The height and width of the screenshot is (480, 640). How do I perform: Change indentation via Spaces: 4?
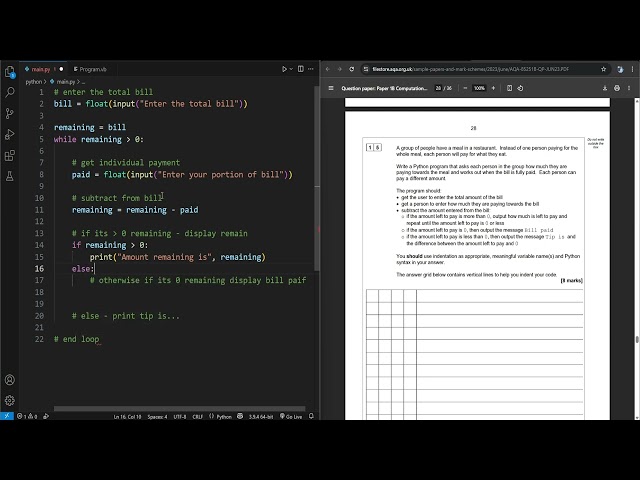point(157,417)
